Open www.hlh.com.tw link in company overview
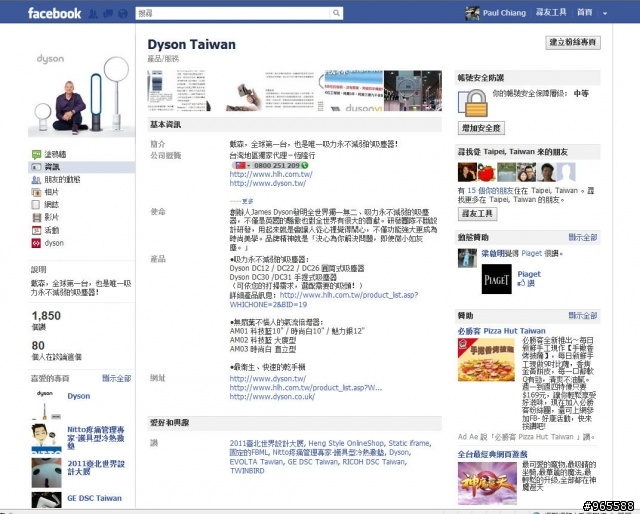This screenshot has width=640, height=514. 271,174
